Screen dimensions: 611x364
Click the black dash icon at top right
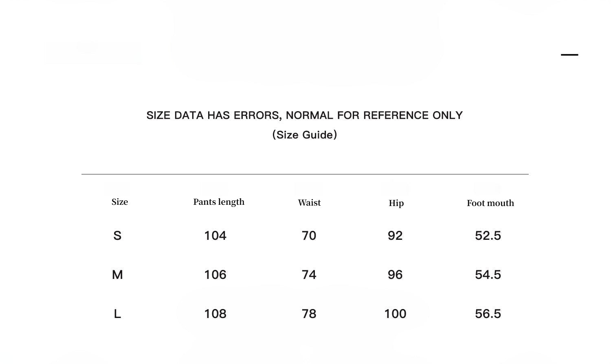(x=569, y=55)
